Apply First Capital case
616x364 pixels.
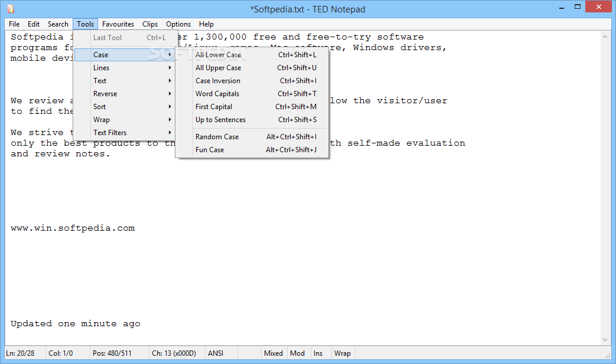tap(252, 107)
